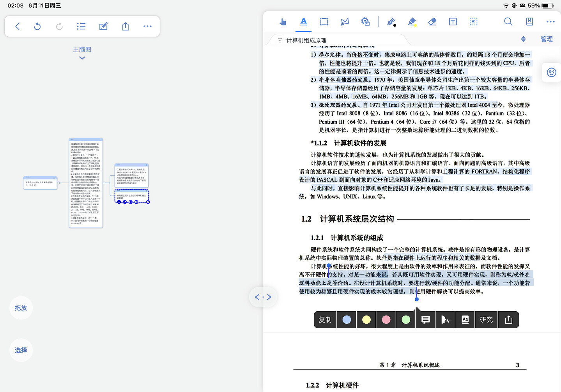Collapse branch circle right of the large middle node

tap(104, 183)
